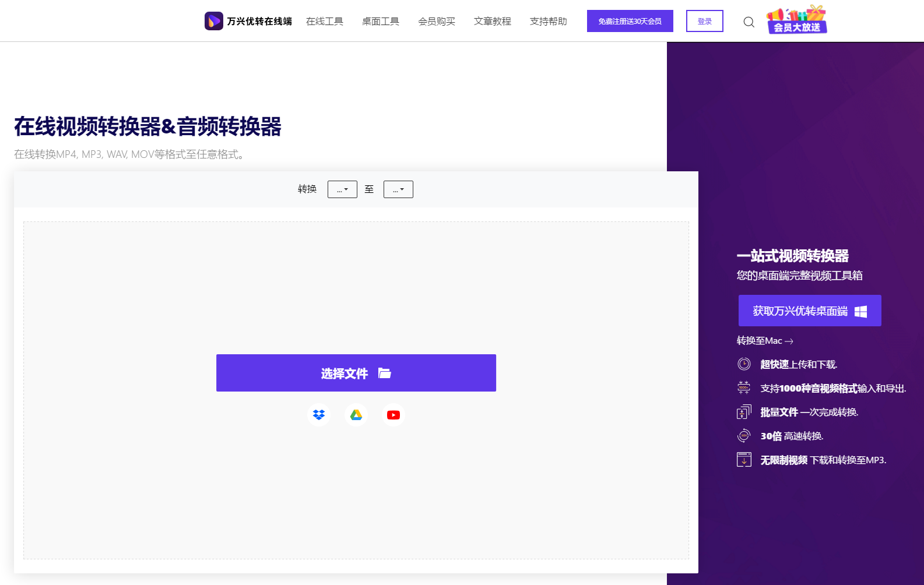Screen dimensions: 924x585
Task: Click the 在线视频转换器&音频转换器 heading
Action: click(x=148, y=126)
